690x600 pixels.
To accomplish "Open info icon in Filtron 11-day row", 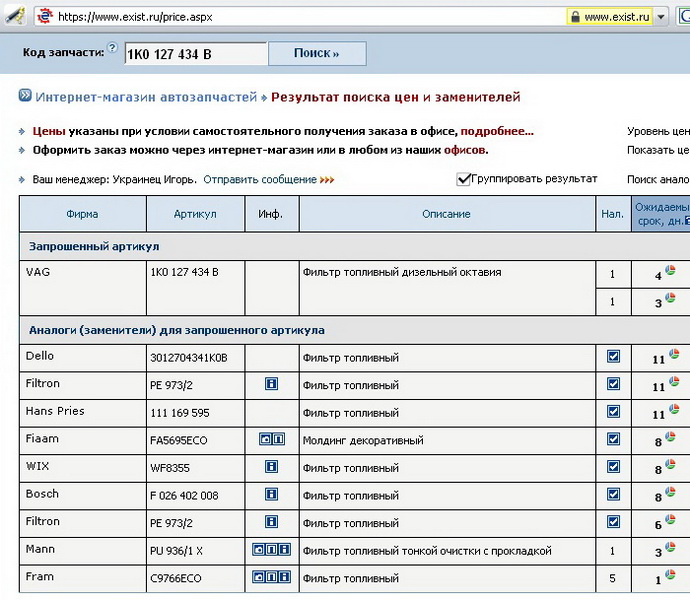I will 272,384.
